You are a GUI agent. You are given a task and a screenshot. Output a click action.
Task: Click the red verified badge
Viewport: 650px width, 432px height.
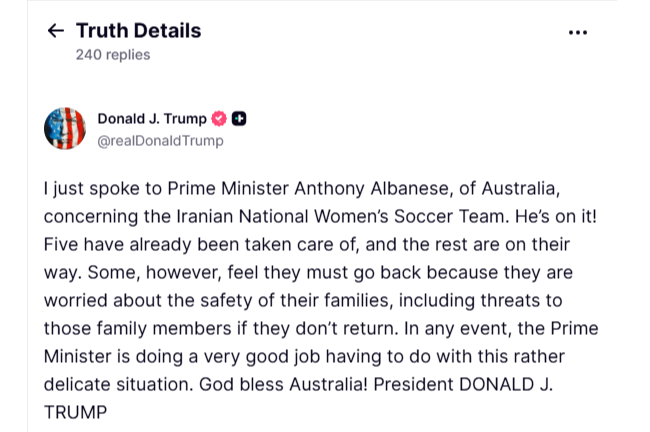220,119
